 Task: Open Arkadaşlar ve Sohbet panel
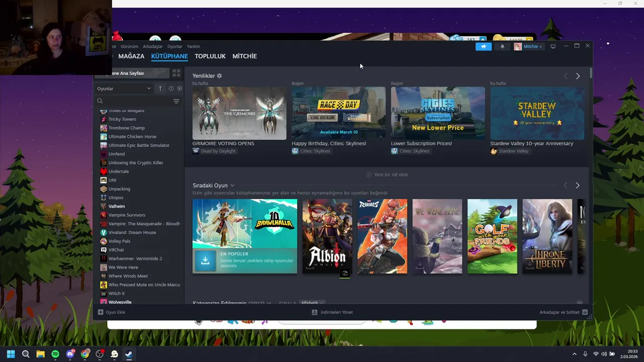tap(563, 312)
